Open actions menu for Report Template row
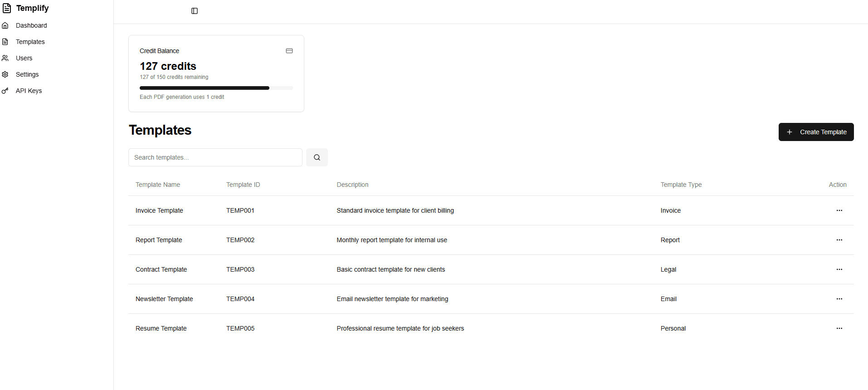Screen dimensions: 868x390 click(x=839, y=240)
